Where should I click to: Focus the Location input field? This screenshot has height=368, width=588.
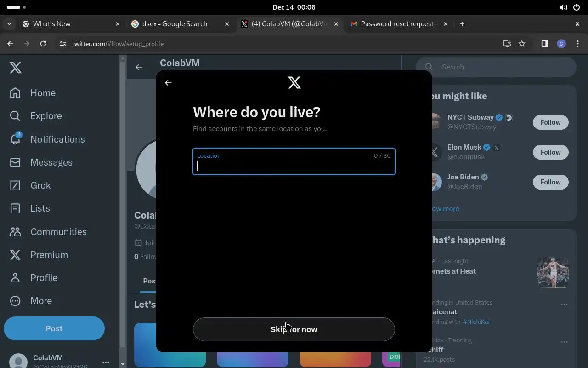(x=294, y=161)
